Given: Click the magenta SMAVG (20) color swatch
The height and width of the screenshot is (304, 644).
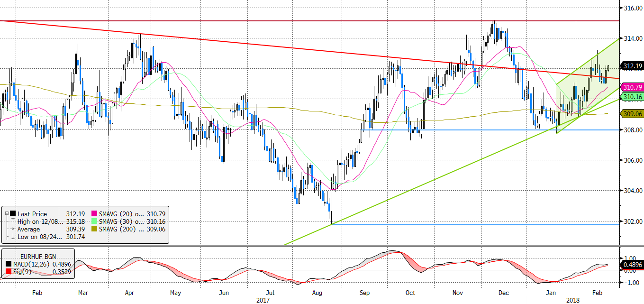Looking at the screenshot, I should click(94, 214).
